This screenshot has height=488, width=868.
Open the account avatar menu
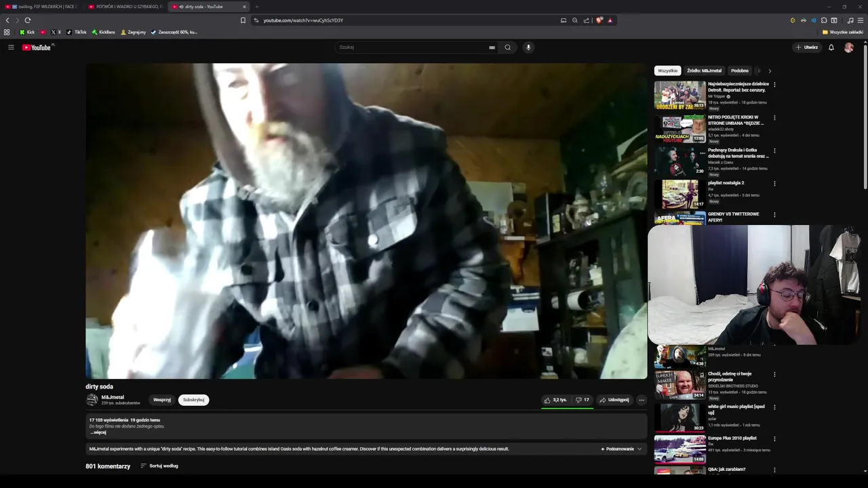849,47
